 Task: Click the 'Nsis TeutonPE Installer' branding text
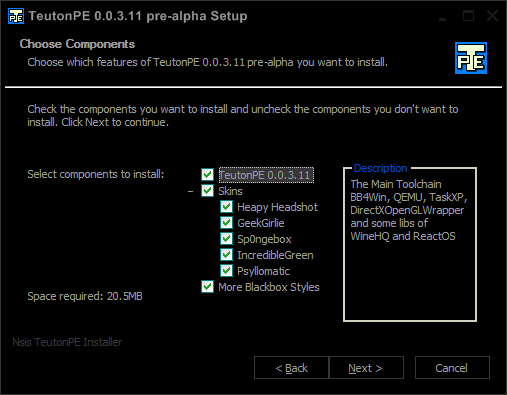tap(67, 342)
